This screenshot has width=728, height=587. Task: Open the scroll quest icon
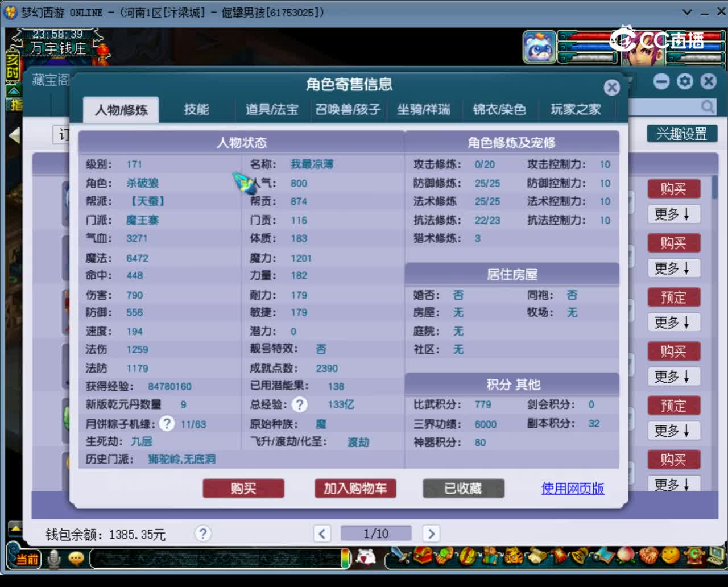[x=536, y=555]
